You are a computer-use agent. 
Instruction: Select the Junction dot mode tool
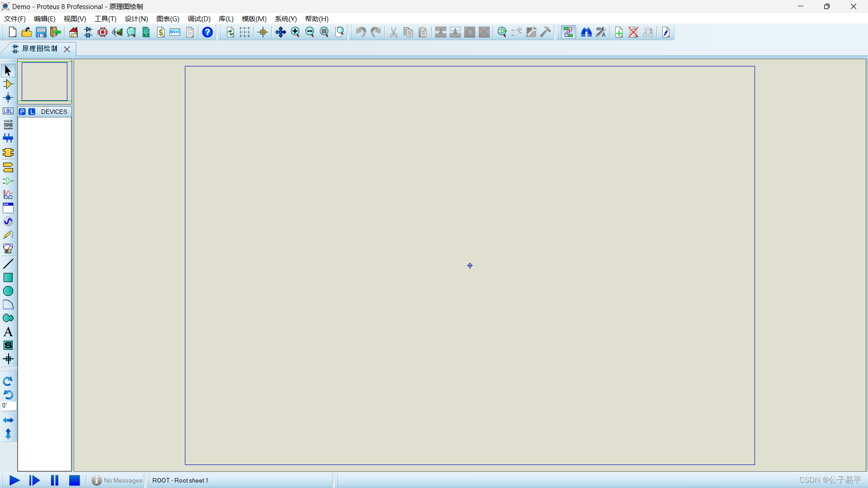click(x=8, y=98)
